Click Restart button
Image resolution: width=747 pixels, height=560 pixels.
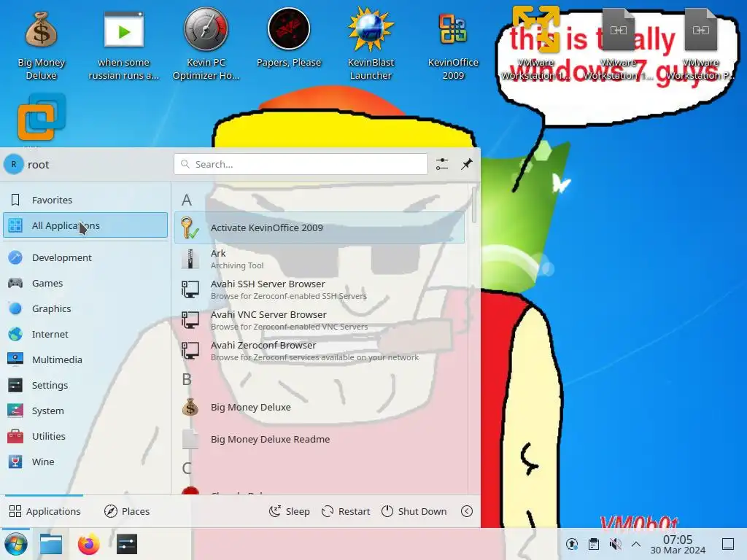click(346, 511)
